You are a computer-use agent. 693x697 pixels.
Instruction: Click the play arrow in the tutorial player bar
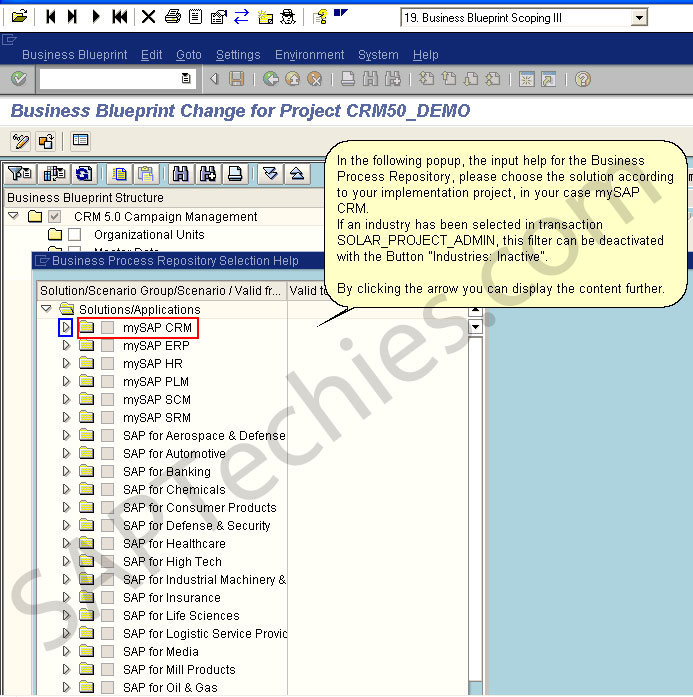click(96, 17)
